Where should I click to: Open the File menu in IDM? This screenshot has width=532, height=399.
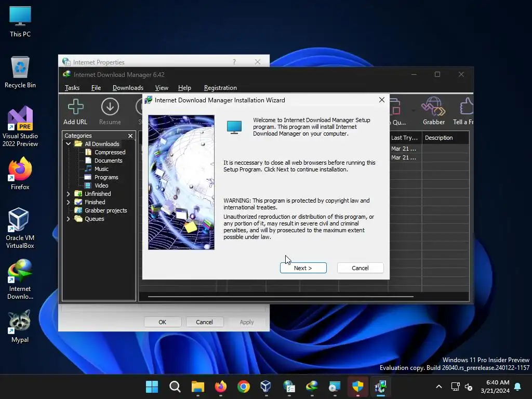point(96,87)
